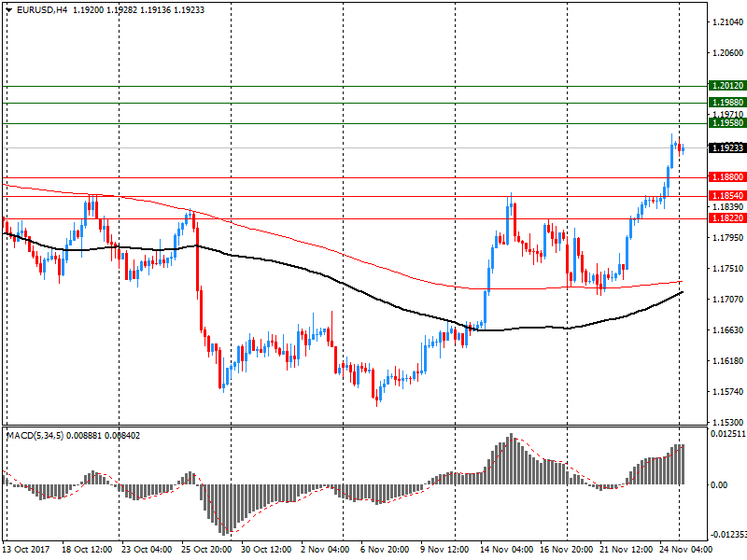Select the 1.19580 green resistance level label

(x=727, y=123)
